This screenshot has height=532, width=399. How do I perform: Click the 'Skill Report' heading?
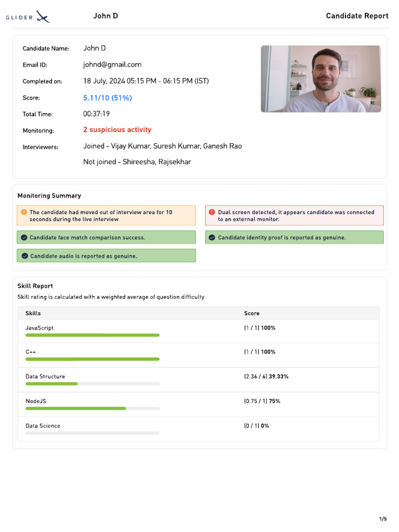(35, 286)
